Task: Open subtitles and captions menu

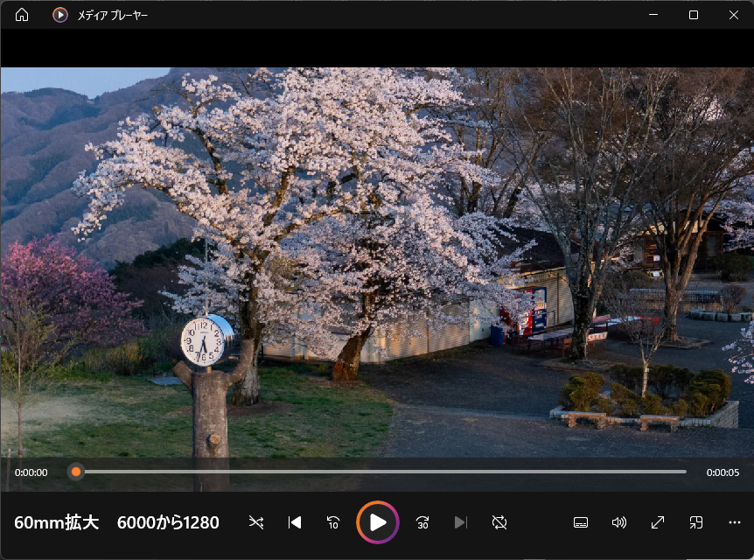Action: [581, 522]
